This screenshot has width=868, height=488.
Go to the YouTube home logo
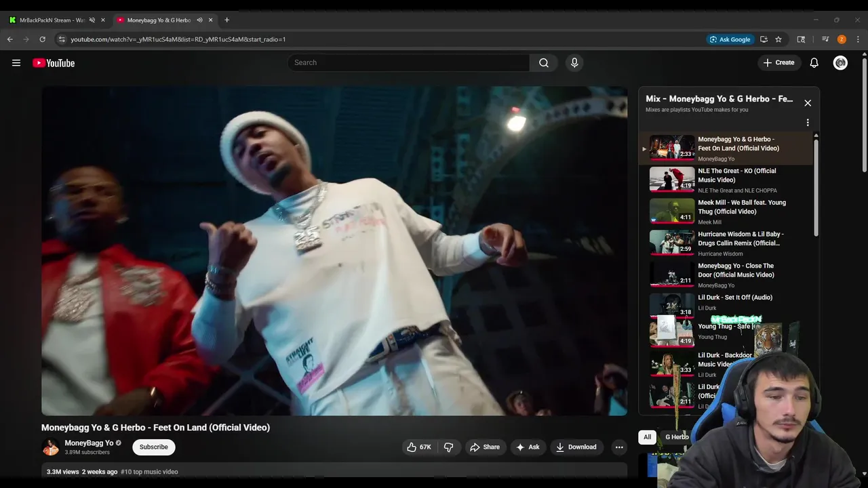[x=54, y=63]
